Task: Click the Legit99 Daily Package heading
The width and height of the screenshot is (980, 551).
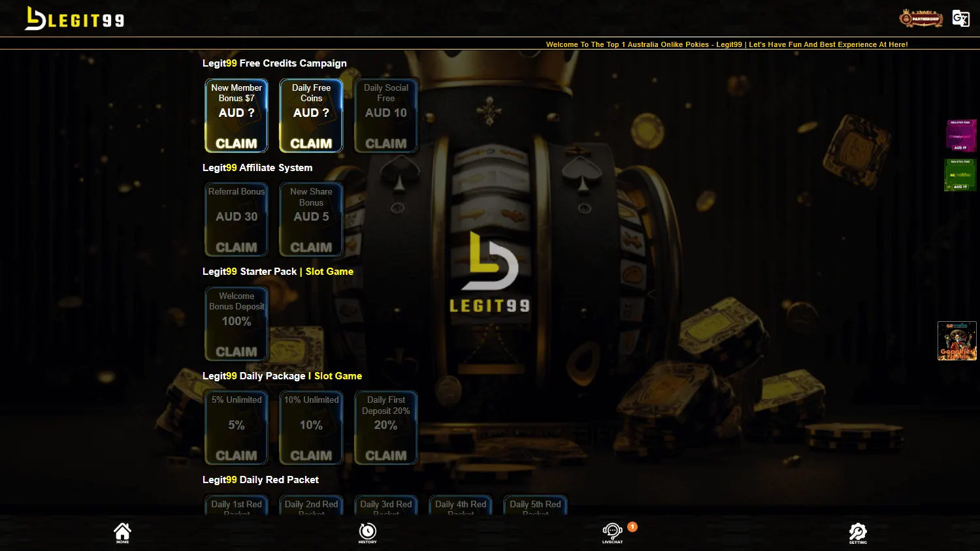Action: [x=282, y=376]
